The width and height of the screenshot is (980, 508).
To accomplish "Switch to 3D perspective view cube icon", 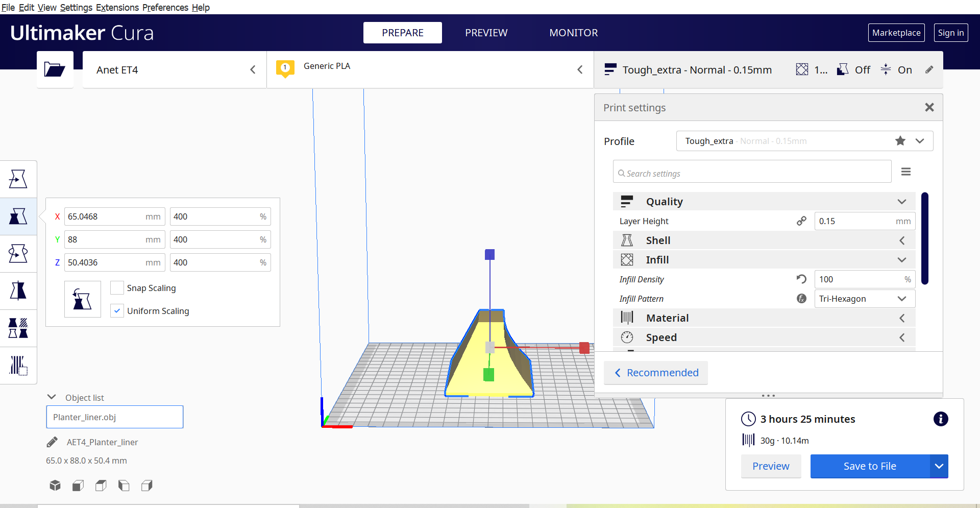I will [x=55, y=485].
